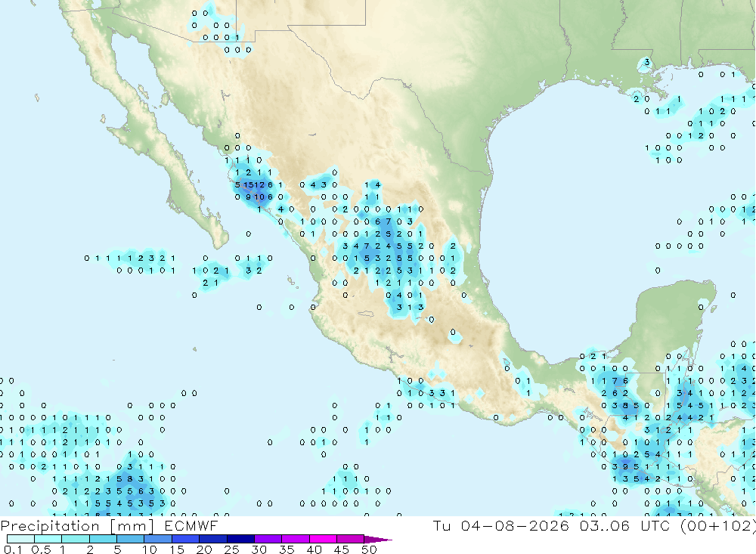This screenshot has width=756, height=554.
Task: Click the forecast date 04-08-2026
Action: (515, 525)
